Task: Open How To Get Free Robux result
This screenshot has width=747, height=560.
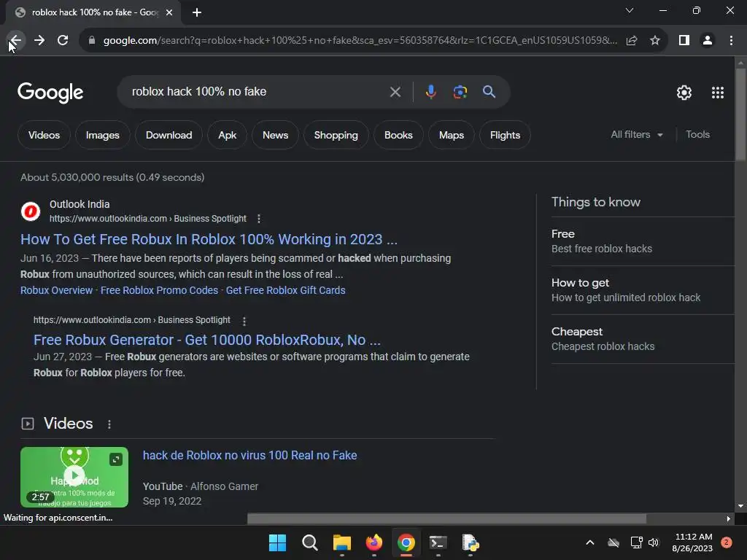Action: click(x=209, y=239)
